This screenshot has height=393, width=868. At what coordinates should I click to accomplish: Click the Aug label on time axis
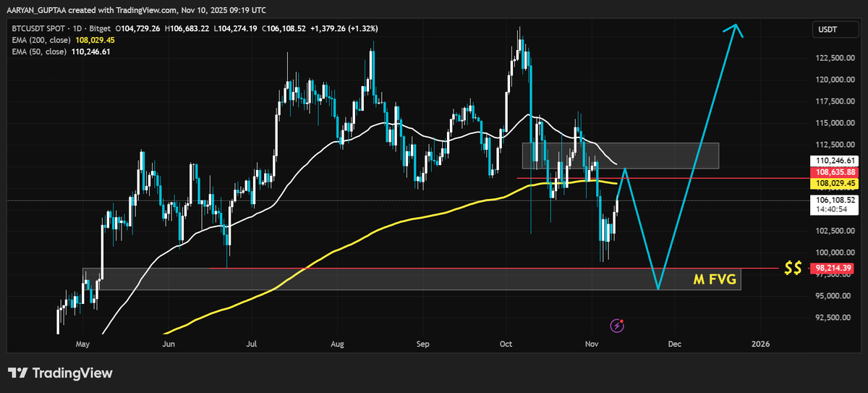click(x=339, y=344)
